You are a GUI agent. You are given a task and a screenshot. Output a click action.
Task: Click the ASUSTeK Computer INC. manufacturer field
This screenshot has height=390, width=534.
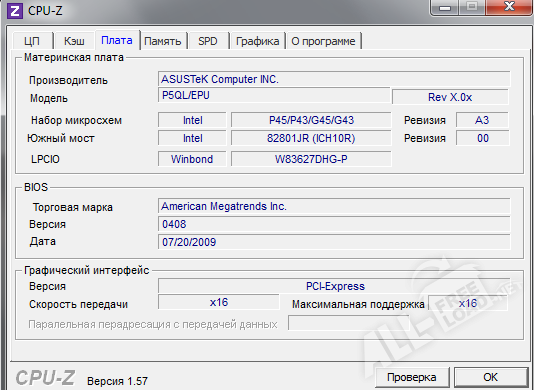[334, 79]
